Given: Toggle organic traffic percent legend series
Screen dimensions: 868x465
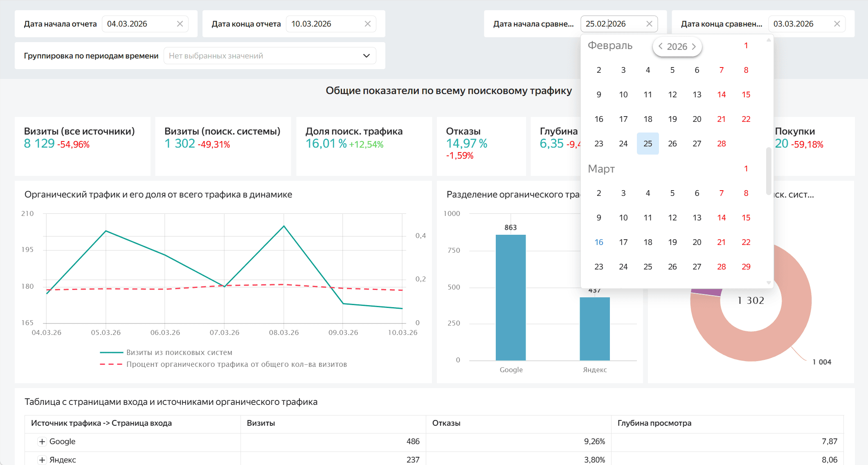Looking at the screenshot, I should click(236, 364).
